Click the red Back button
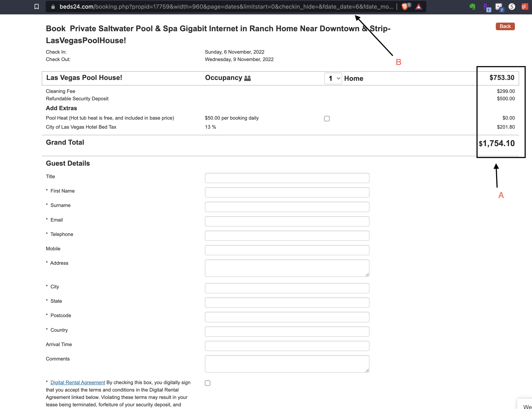Screen dimensions: 532x409 click(x=505, y=26)
